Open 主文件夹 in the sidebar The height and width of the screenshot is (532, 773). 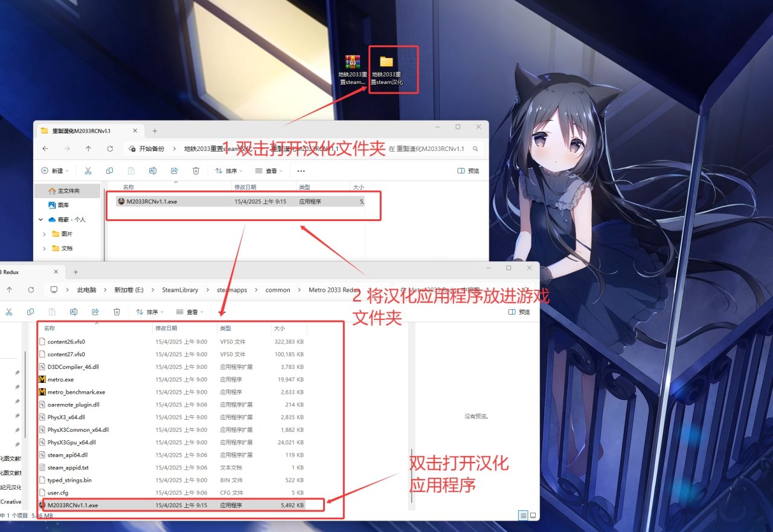pyautogui.click(x=68, y=191)
